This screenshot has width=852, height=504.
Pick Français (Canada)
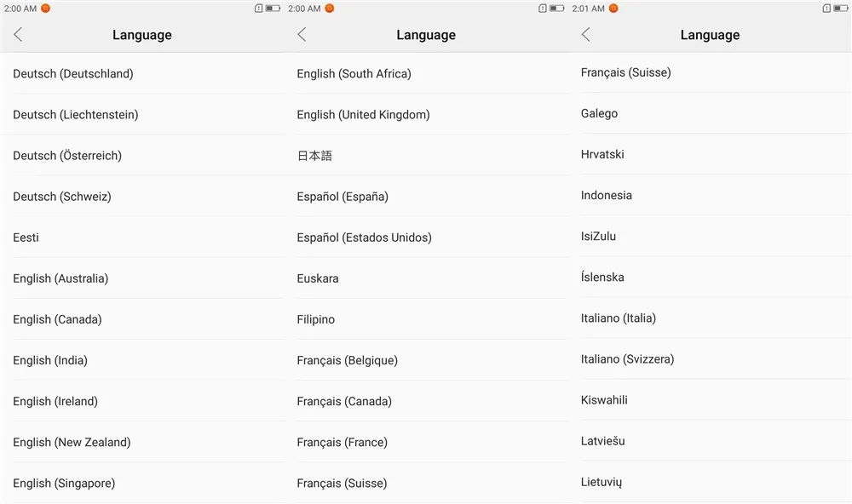426,401
